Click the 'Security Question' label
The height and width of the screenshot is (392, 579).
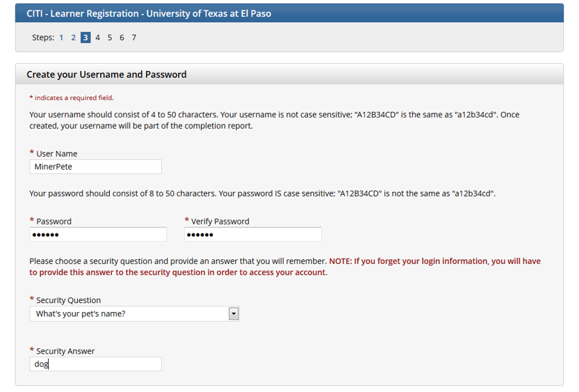pyautogui.click(x=68, y=300)
